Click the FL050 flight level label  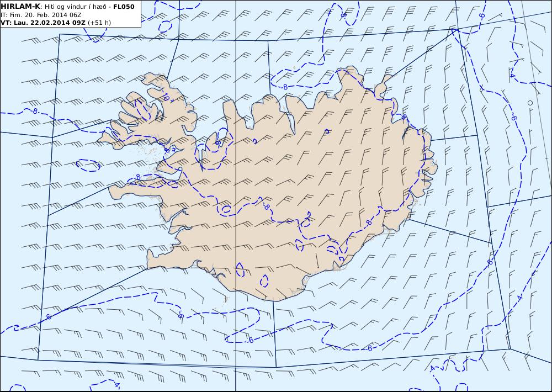click(x=124, y=7)
